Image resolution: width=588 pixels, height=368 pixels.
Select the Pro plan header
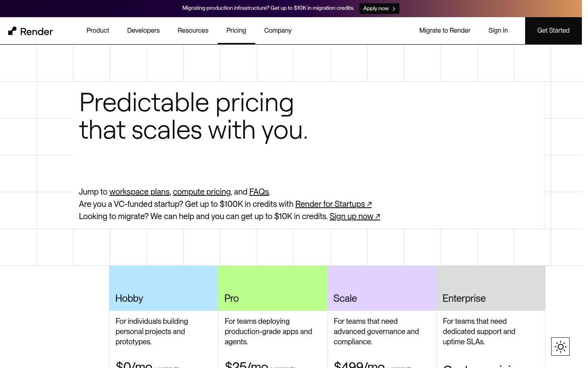pyautogui.click(x=273, y=288)
